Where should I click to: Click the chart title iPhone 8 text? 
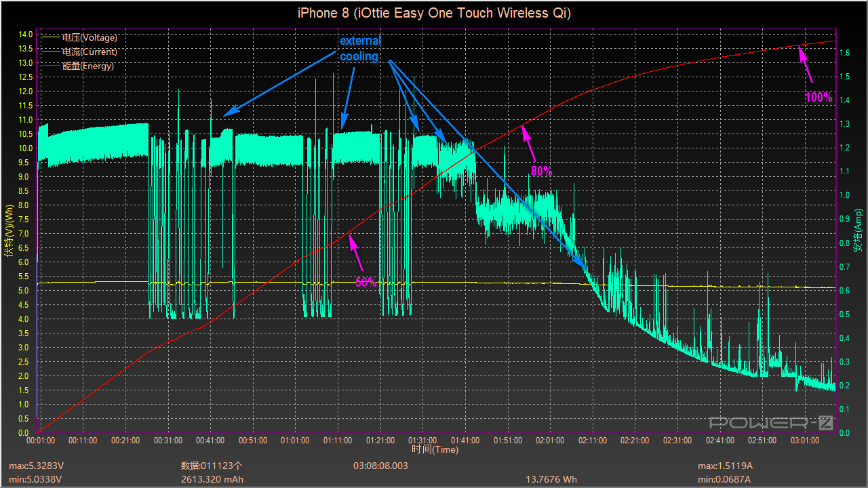point(434,13)
